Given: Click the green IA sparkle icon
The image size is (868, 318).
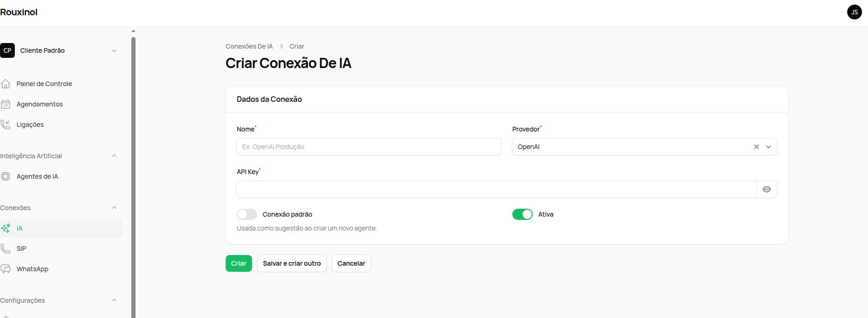Looking at the screenshot, I should point(6,228).
